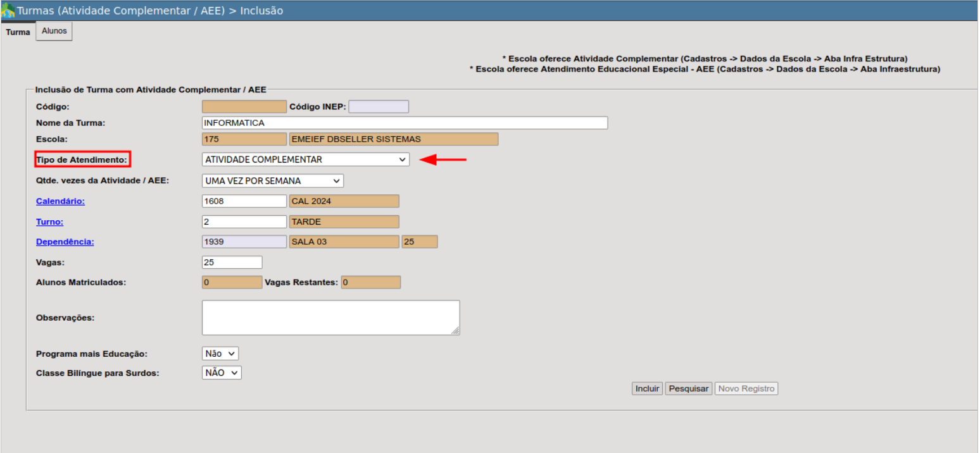
Task: Click the Calendário link
Action: pyautogui.click(x=60, y=201)
